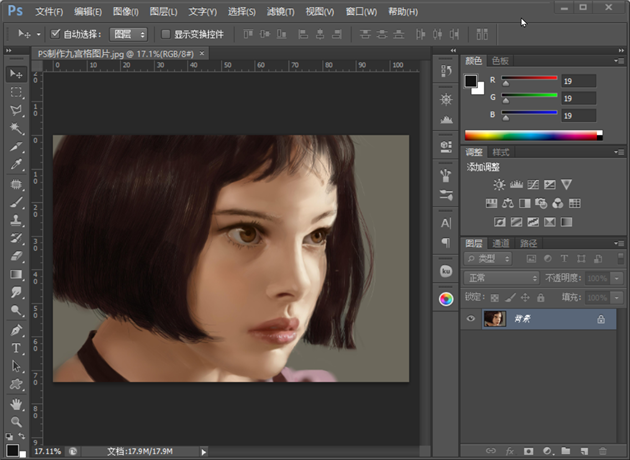Toggle the layer filter switch
Image resolution: width=630 pixels, height=460 pixels.
620,258
